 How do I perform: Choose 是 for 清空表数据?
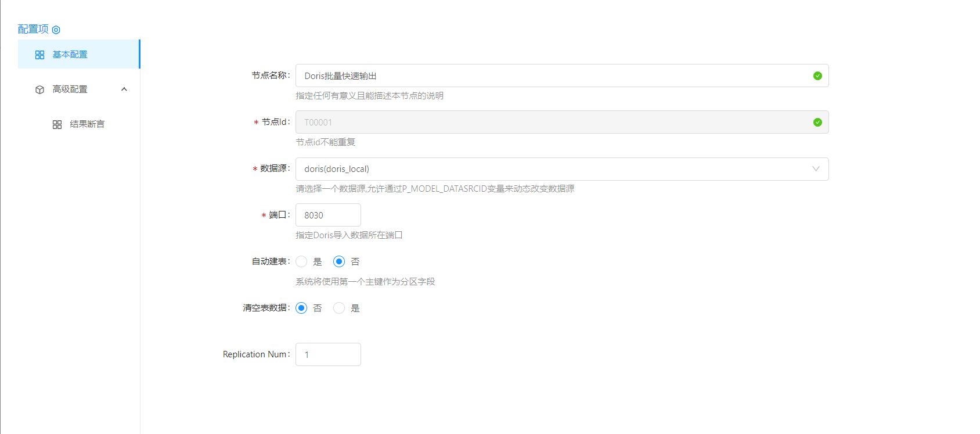[x=339, y=308]
